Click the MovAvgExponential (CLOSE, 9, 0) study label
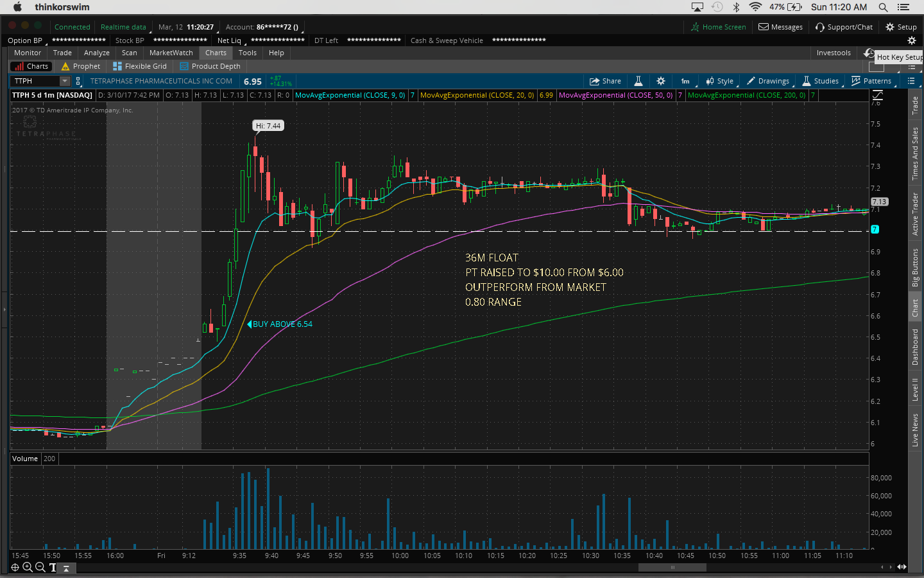Image resolution: width=924 pixels, height=578 pixels. [350, 95]
